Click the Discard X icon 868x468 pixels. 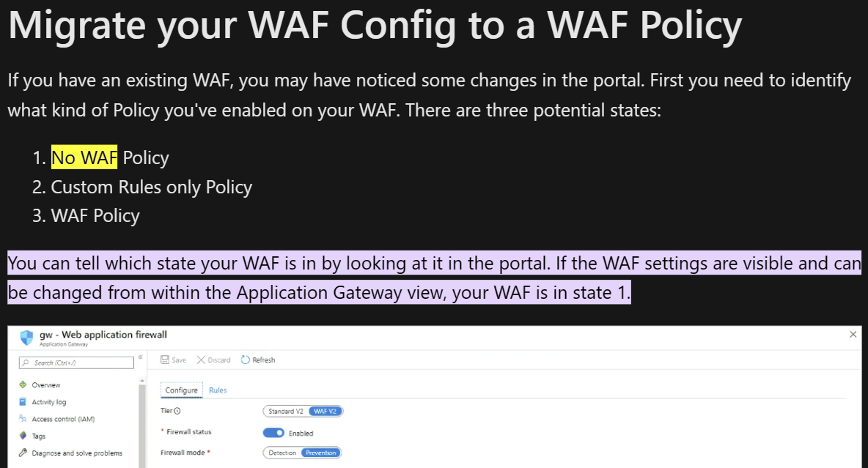click(x=201, y=360)
